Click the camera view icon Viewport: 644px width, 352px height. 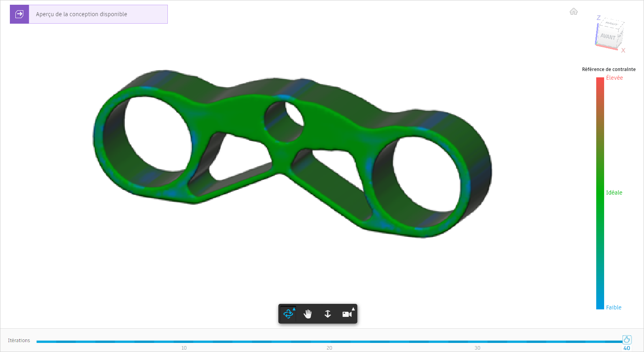point(347,314)
